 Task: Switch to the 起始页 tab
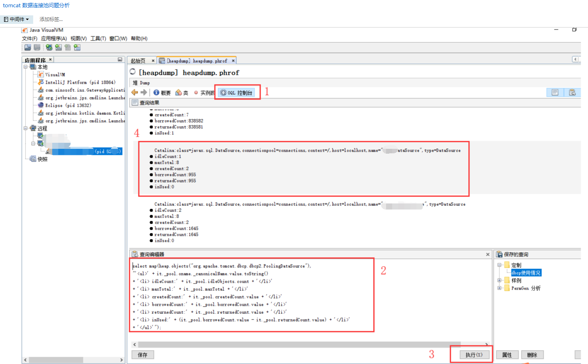tap(138, 61)
